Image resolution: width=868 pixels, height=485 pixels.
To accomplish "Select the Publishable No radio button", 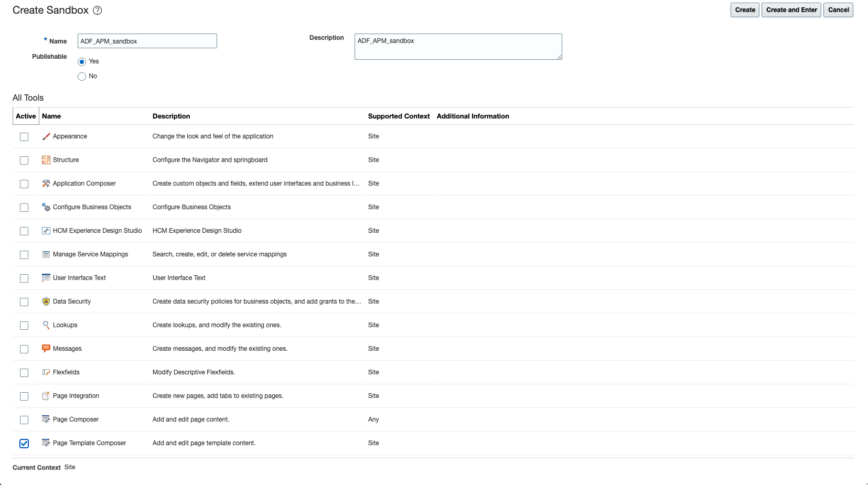I will [x=82, y=76].
